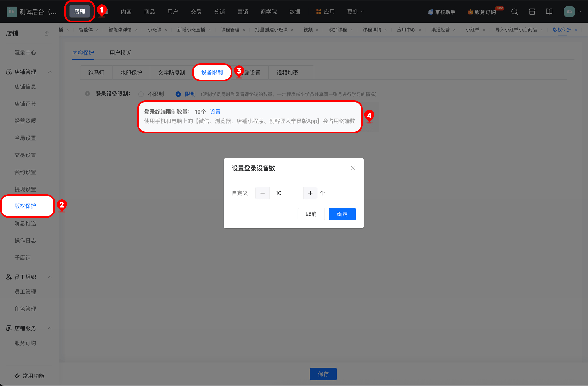Image resolution: width=588 pixels, height=386 pixels.
Task: Switch to the 视频加密 sub-tab
Action: [x=287, y=73]
